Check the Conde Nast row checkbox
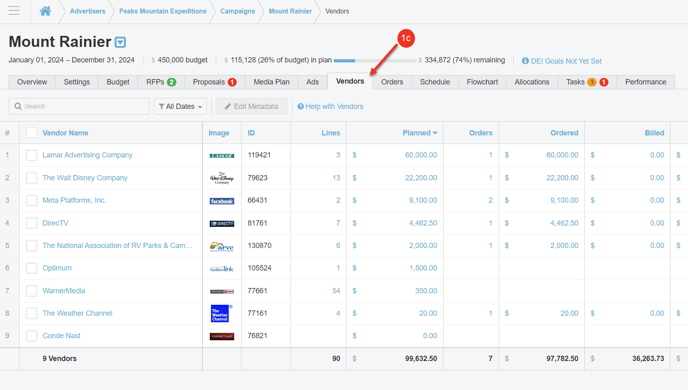This screenshot has width=688, height=390. (x=32, y=336)
